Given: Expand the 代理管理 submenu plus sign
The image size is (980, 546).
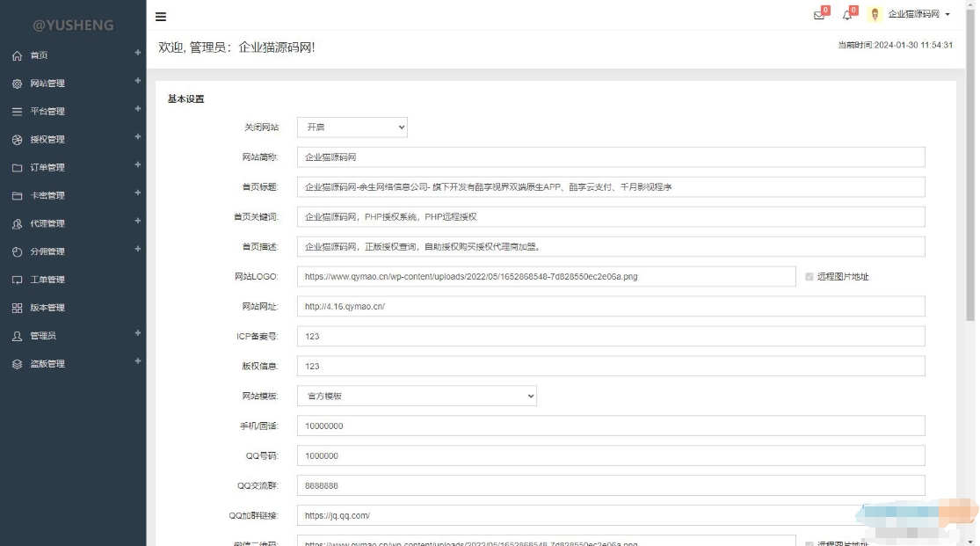Looking at the screenshot, I should click(x=137, y=222).
